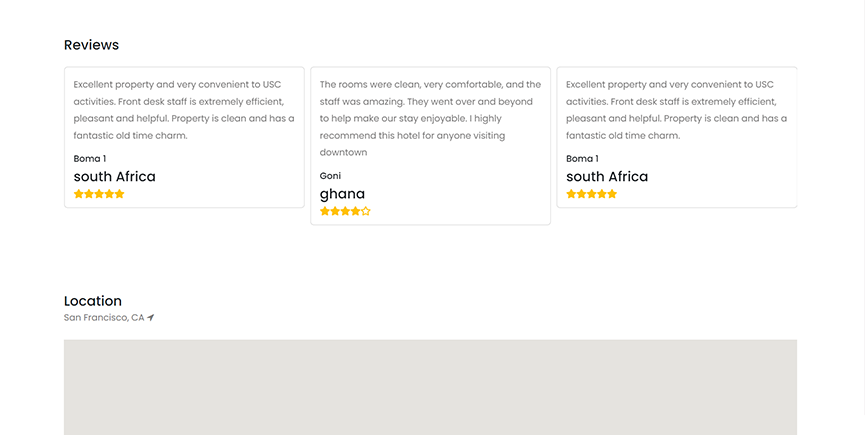
Task: Click the first star in Goni's rating
Action: [325, 212]
